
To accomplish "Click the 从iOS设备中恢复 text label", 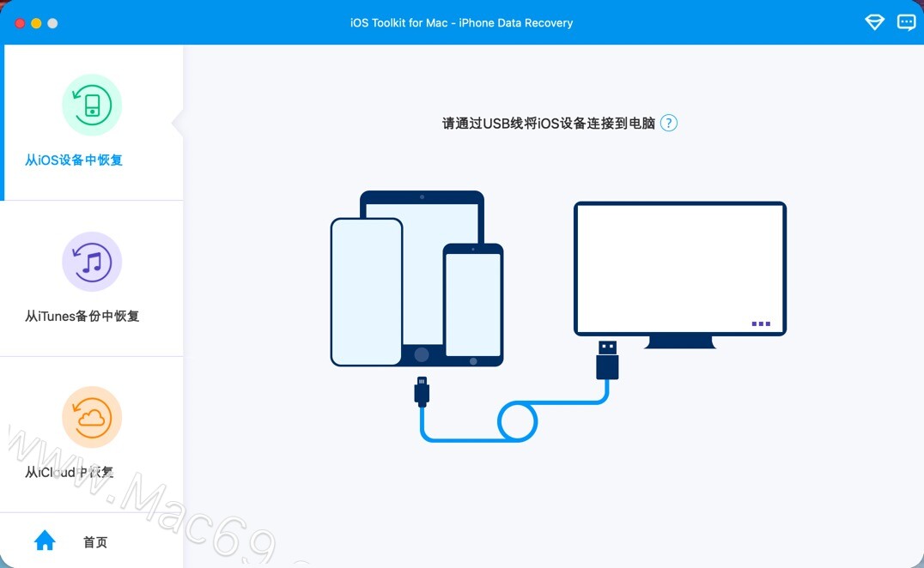I will [x=74, y=160].
